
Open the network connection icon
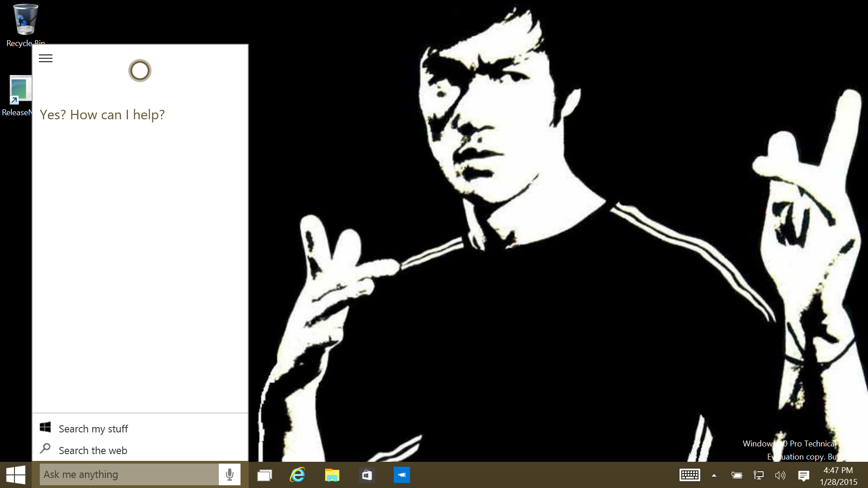point(759,475)
